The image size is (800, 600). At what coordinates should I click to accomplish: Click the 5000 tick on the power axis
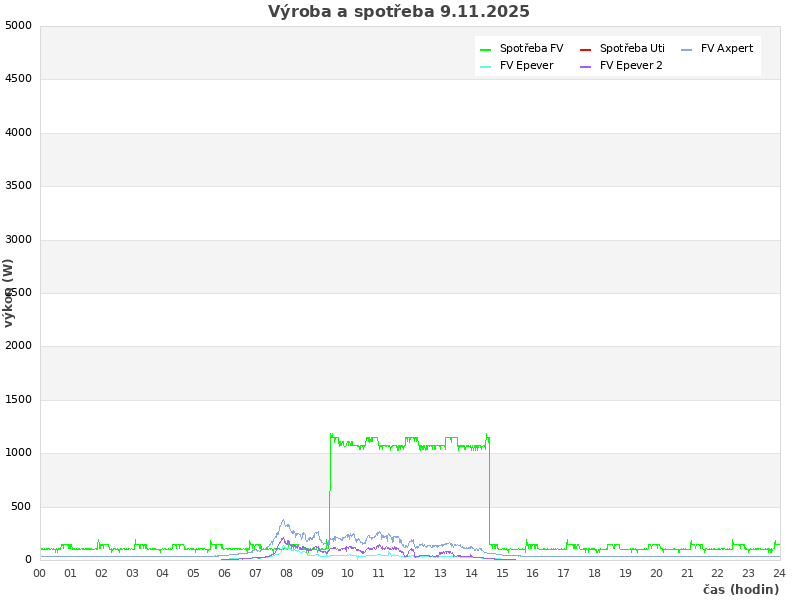pos(18,25)
